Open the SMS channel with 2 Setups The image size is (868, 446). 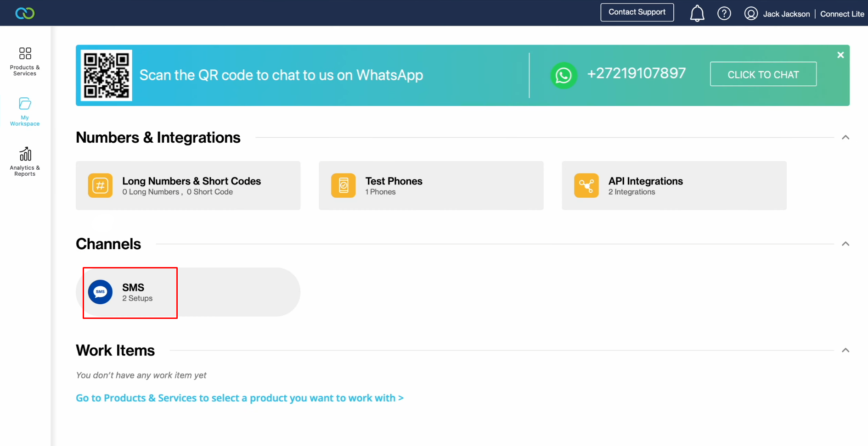point(188,292)
